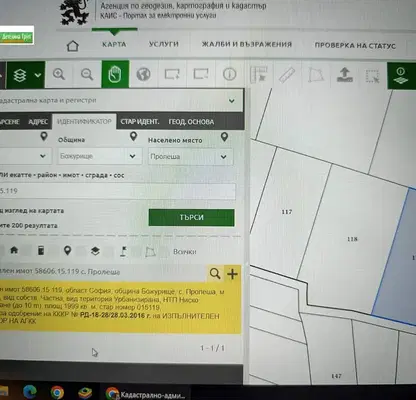
Task: Switch to the АДРЕС tab
Action: click(x=38, y=122)
